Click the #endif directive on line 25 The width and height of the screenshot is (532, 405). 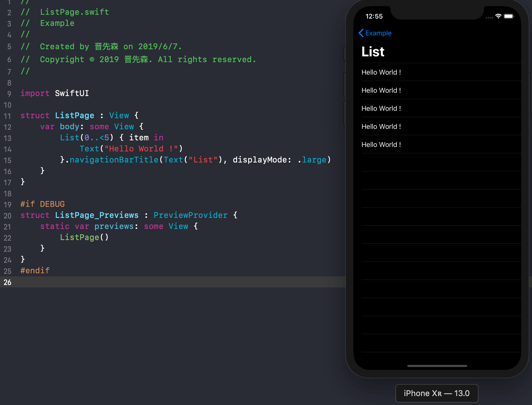tap(35, 270)
